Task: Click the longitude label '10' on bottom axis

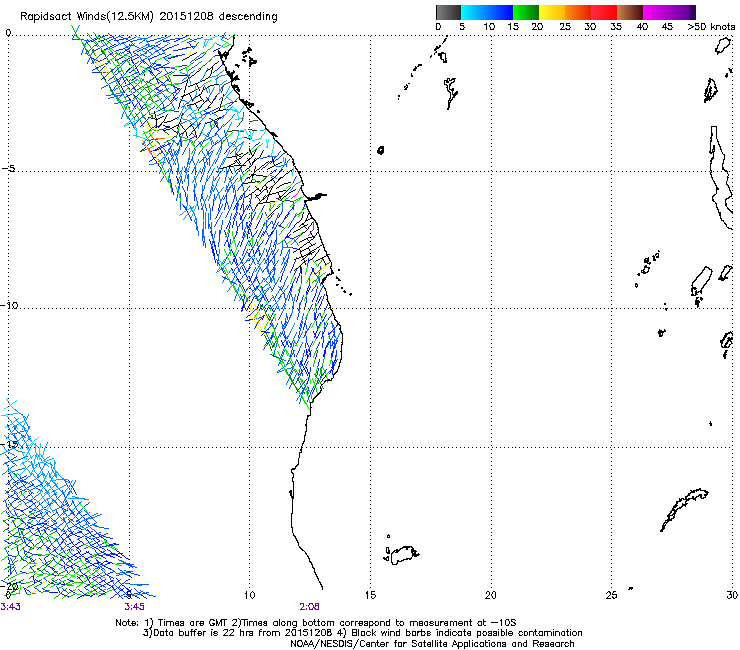Action: click(250, 595)
